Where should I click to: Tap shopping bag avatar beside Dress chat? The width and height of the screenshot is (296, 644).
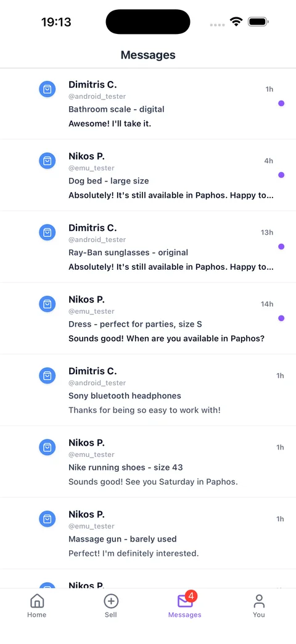pyautogui.click(x=47, y=304)
